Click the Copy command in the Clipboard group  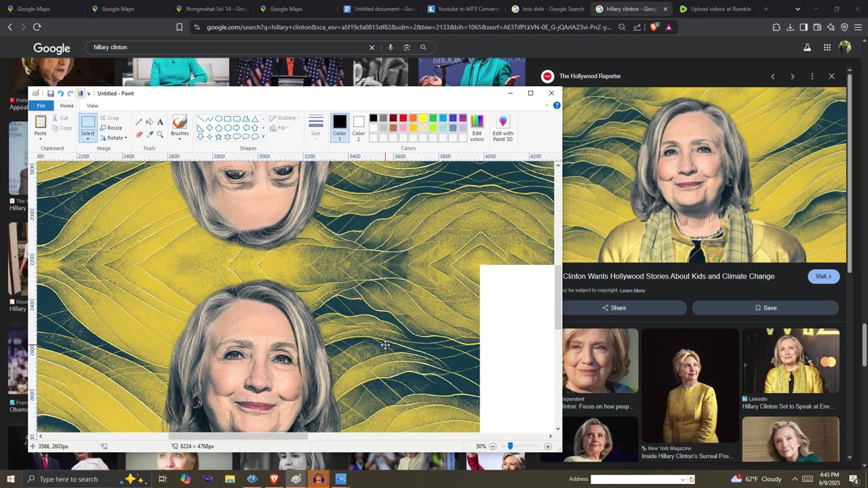[62, 128]
